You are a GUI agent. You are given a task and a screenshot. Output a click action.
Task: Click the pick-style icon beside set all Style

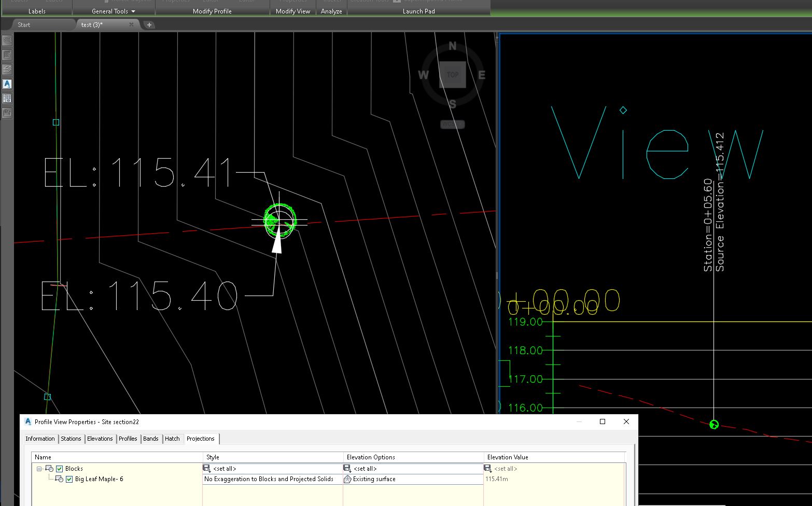point(206,468)
